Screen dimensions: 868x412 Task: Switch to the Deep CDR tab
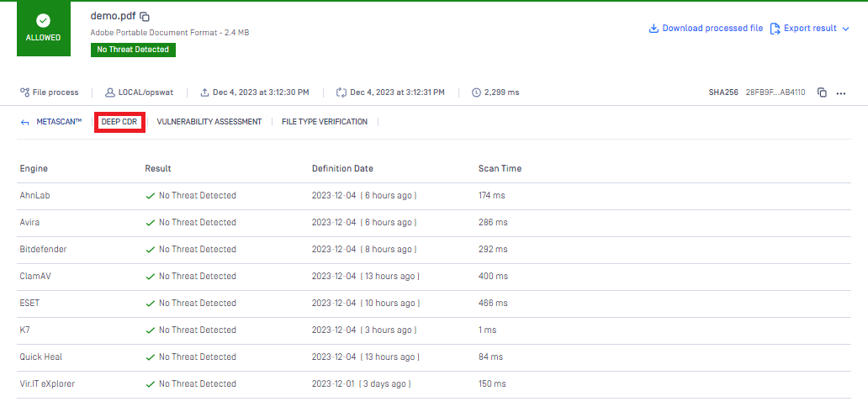pyautogui.click(x=119, y=122)
